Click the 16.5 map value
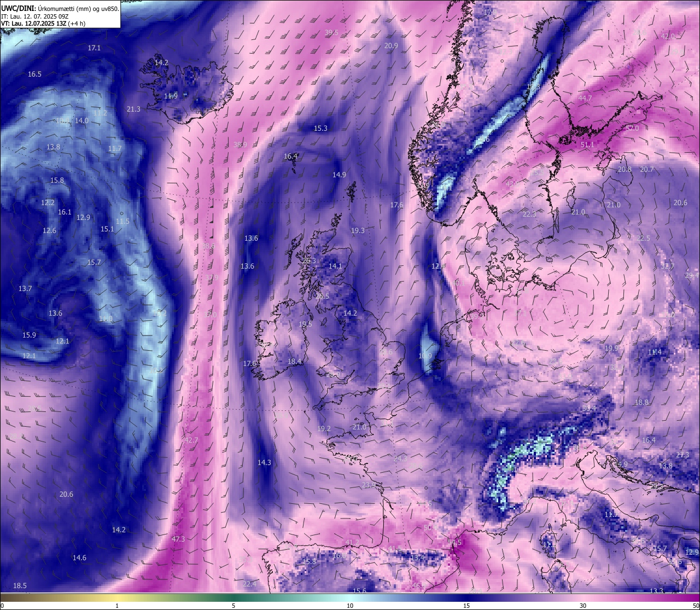Image resolution: width=700 pixels, height=610 pixels. (34, 74)
